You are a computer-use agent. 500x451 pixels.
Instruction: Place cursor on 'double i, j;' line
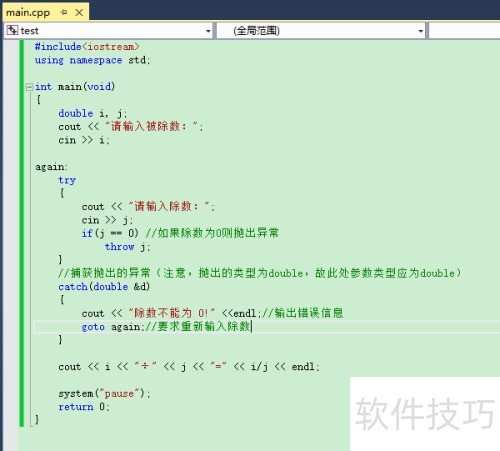pos(93,113)
